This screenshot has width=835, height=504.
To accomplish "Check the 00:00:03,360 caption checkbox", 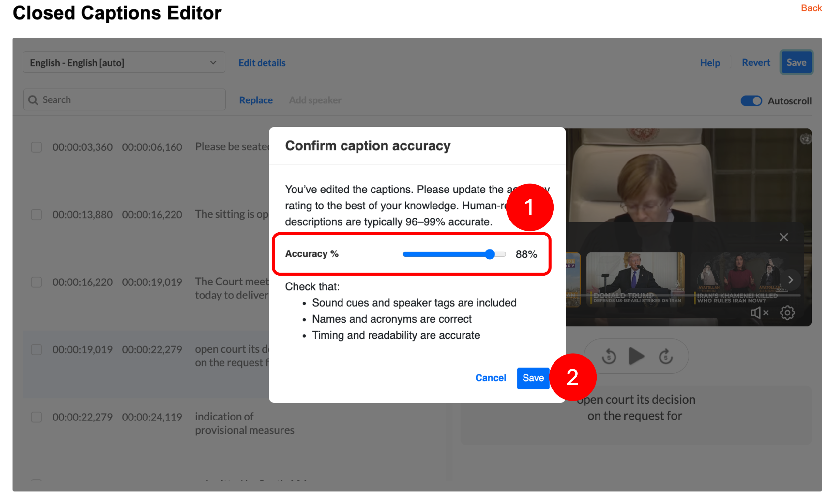I will click(37, 147).
